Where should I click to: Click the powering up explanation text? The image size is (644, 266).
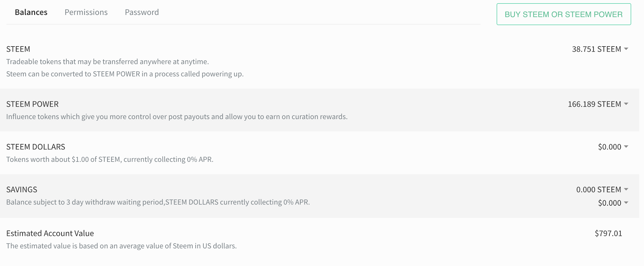(x=125, y=74)
